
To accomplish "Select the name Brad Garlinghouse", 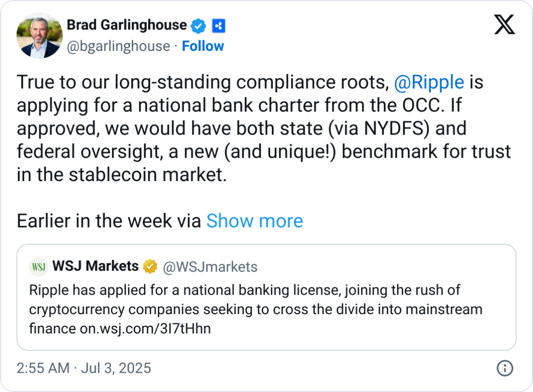I will [127, 25].
